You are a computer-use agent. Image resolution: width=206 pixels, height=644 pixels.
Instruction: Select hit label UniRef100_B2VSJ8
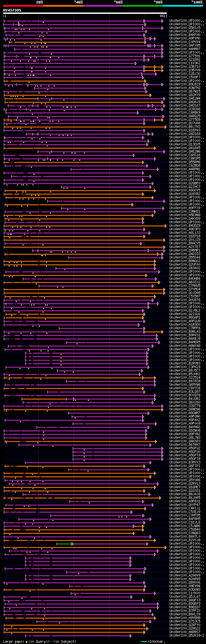[x=185, y=540]
